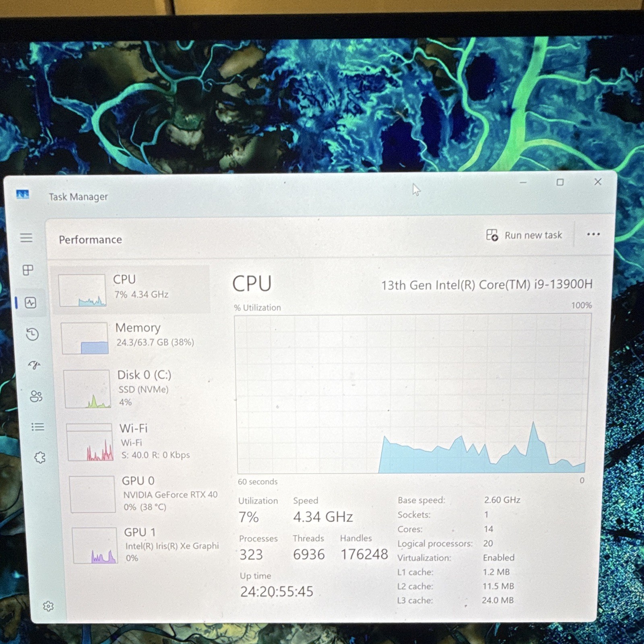The height and width of the screenshot is (644, 644).
Task: Click Run new task button
Action: tap(524, 235)
